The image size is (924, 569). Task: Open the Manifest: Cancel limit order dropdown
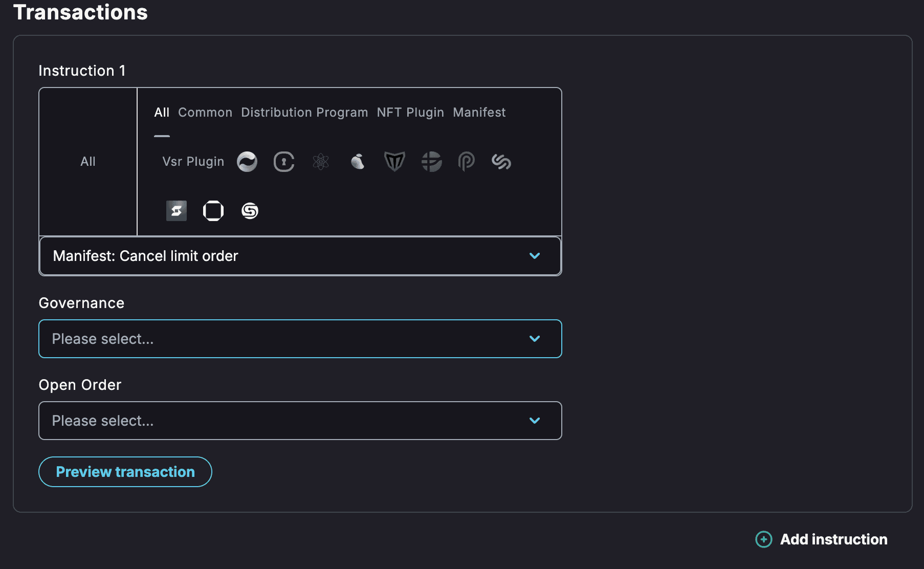click(x=300, y=256)
